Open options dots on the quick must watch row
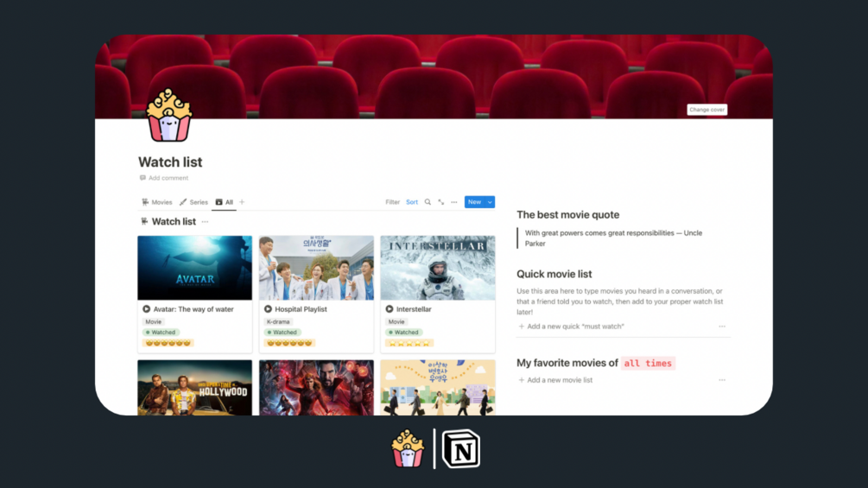This screenshot has width=868, height=488. (x=722, y=326)
